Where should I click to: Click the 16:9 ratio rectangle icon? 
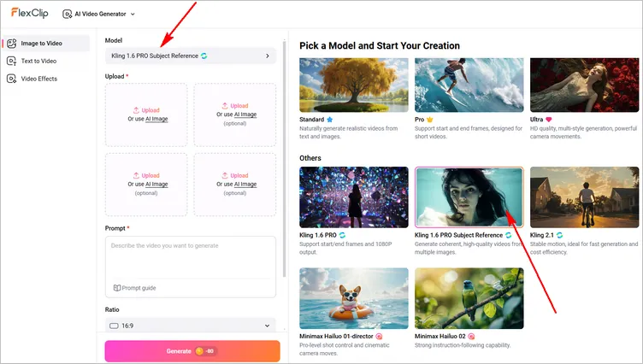coord(114,326)
